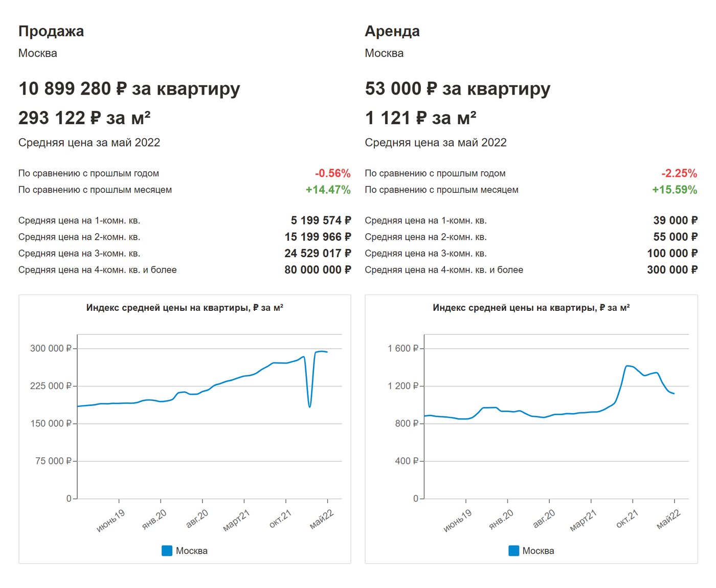Click the -2.25% yearly rental change value
This screenshot has height=588, width=716.
tap(679, 173)
